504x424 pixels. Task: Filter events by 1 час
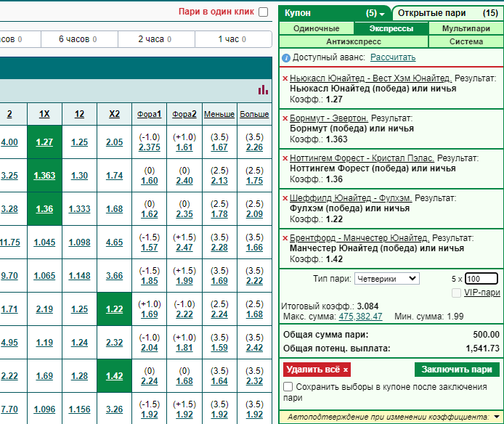233,39
